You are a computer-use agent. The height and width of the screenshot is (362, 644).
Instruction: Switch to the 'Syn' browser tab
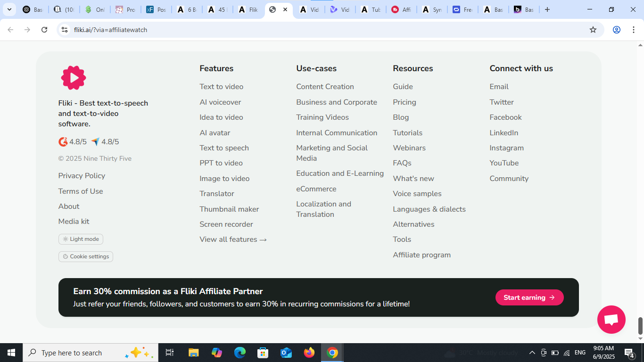pos(432,9)
